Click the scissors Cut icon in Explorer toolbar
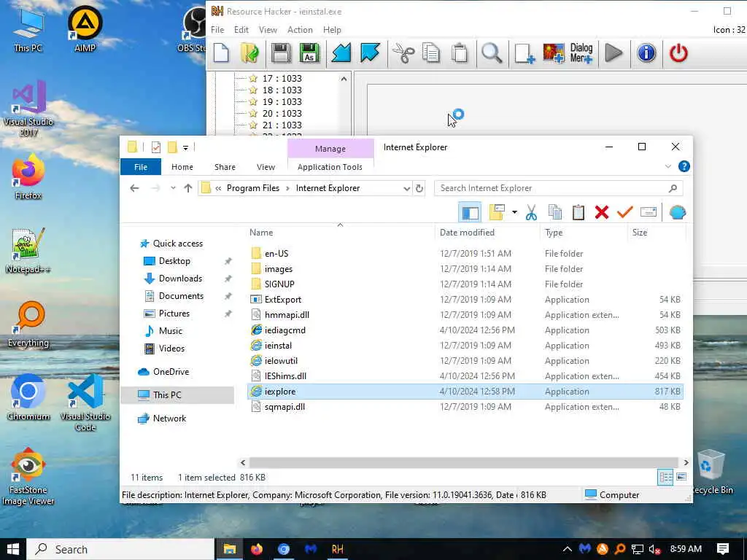 [531, 212]
